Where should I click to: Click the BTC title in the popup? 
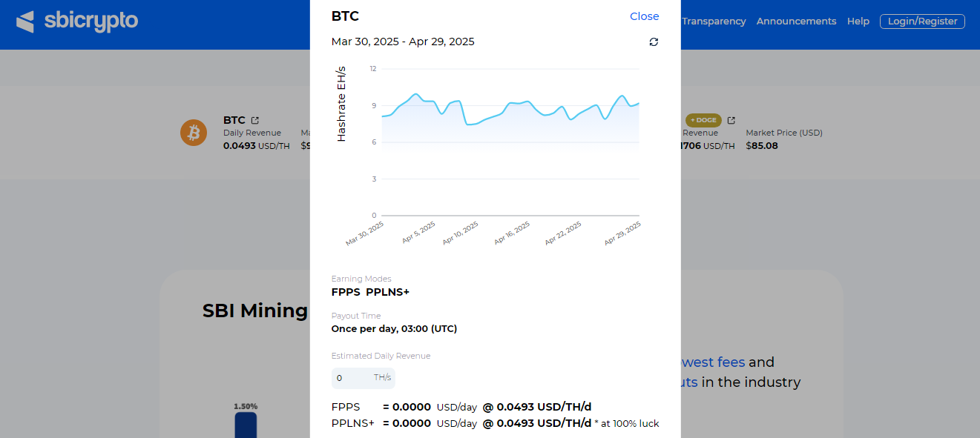point(345,16)
